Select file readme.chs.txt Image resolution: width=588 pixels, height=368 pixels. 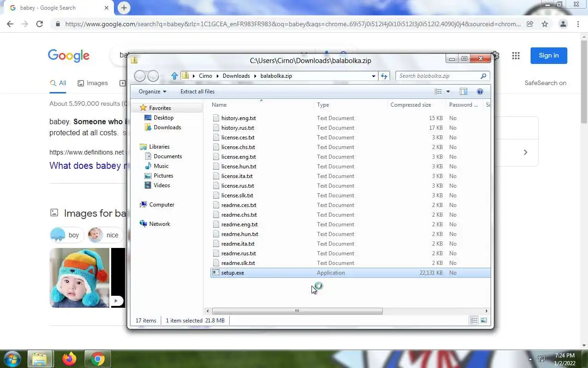click(x=239, y=215)
